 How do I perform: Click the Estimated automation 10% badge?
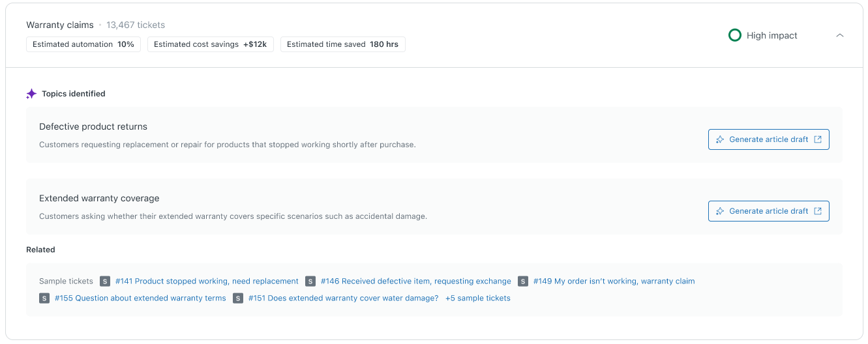(x=83, y=44)
